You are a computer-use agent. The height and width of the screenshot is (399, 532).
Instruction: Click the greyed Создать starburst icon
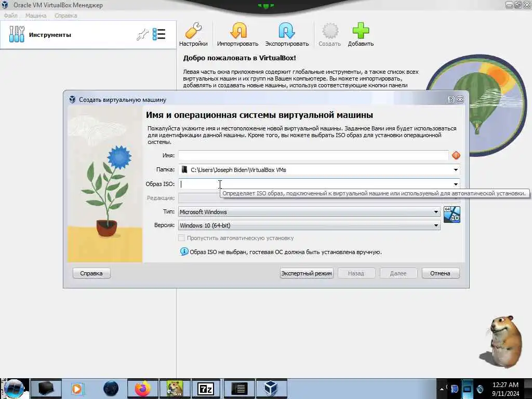click(330, 31)
